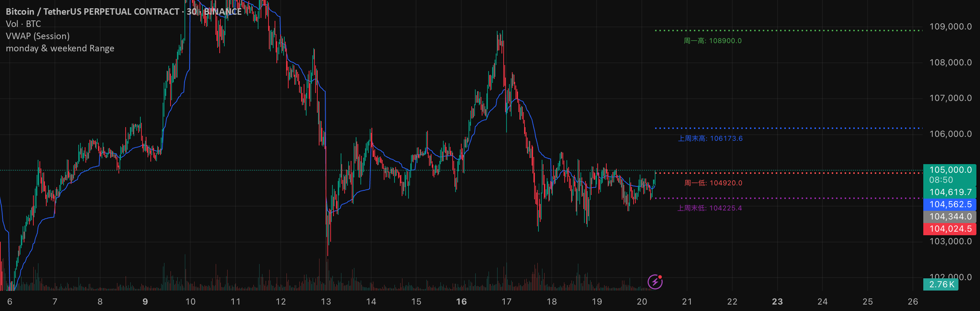
Task: Click the purple lightning bolt icon
Action: (655, 282)
